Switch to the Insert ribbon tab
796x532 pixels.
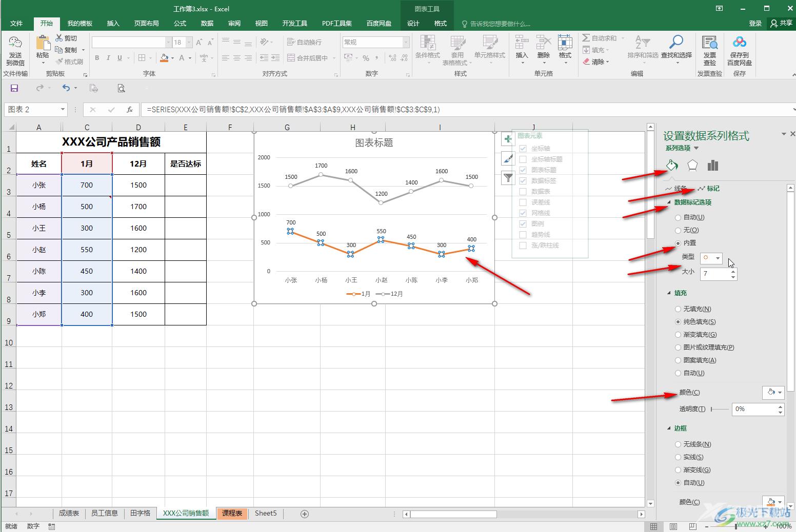point(113,24)
